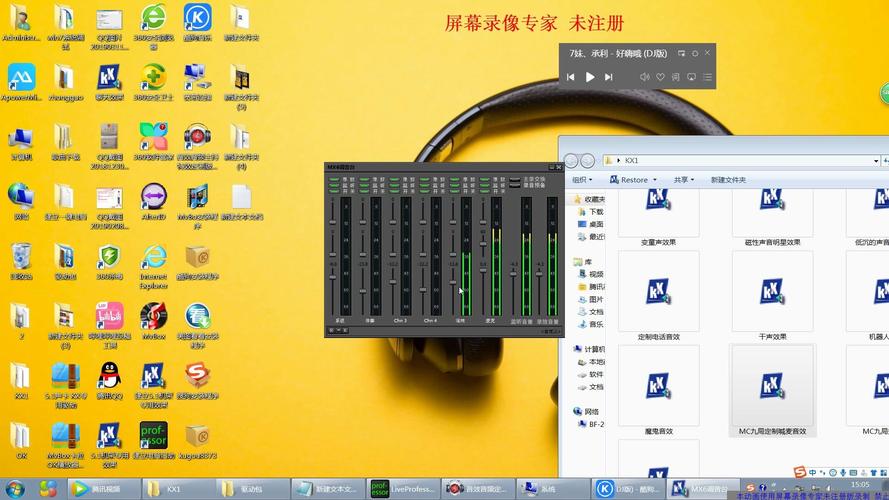The width and height of the screenshot is (889, 500).
Task: Open the Kugou music desktop shortcut
Action: tap(197, 23)
